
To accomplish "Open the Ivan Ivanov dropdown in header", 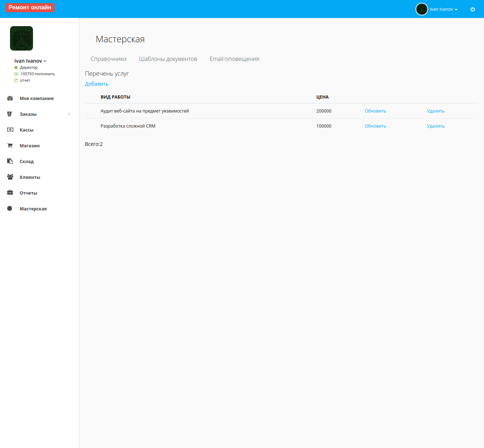I will [444, 9].
